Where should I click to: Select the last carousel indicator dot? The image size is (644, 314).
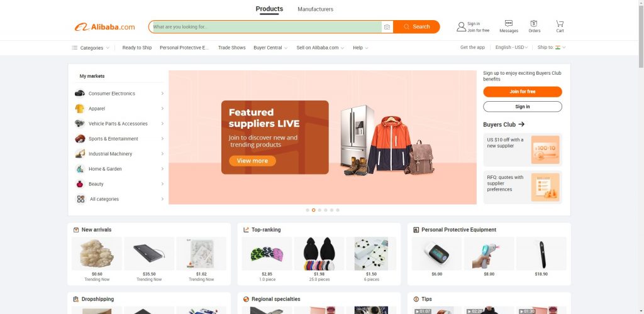click(338, 210)
